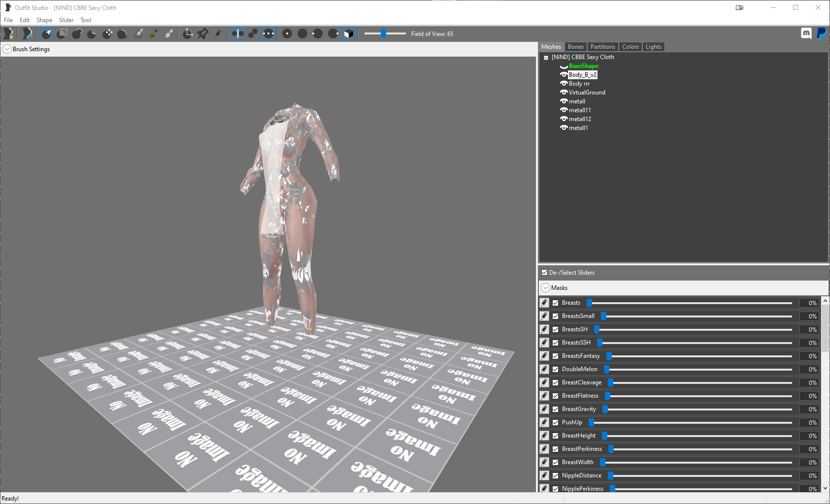
Task: Select the Mask brush tool
Action: point(62,33)
